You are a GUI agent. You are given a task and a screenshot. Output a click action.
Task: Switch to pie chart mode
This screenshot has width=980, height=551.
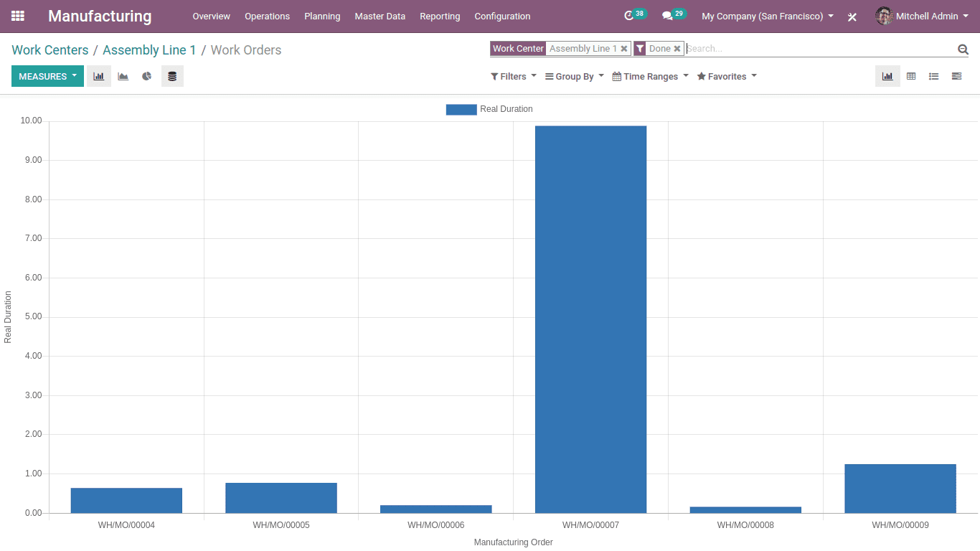(x=147, y=76)
